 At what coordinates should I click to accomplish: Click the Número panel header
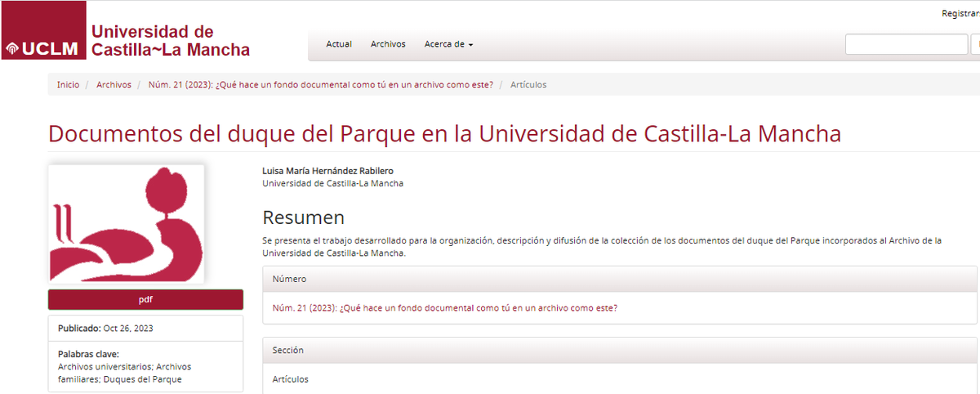[620, 279]
